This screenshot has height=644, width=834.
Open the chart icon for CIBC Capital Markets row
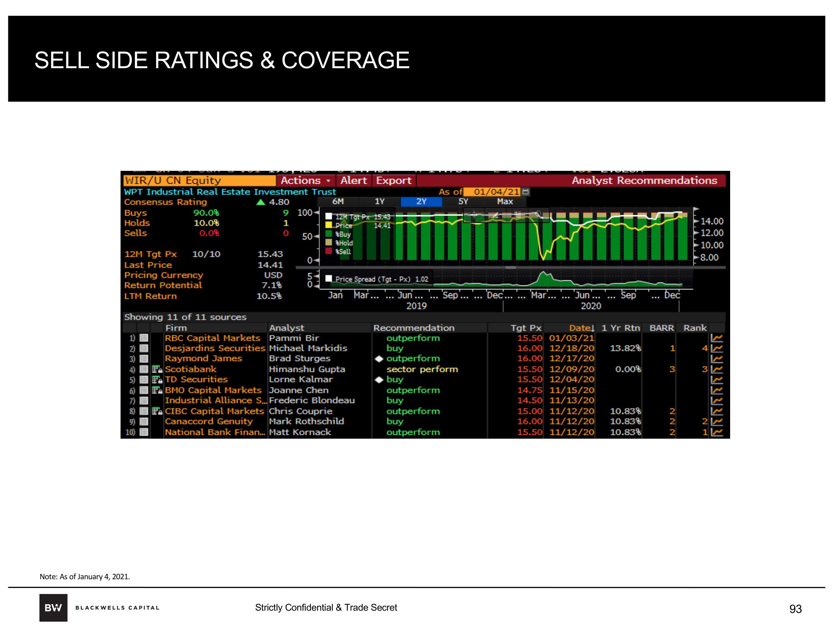(x=717, y=411)
